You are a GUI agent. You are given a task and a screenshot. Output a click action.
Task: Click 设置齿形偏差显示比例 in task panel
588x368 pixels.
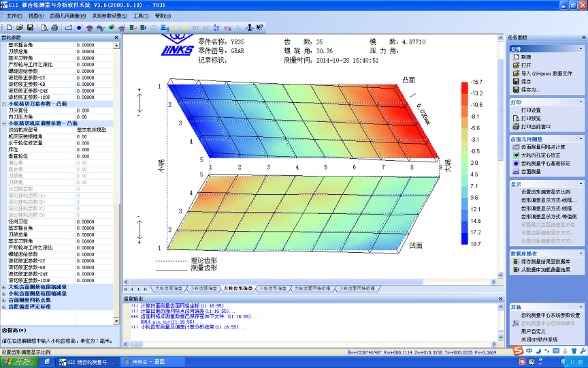coord(546,192)
